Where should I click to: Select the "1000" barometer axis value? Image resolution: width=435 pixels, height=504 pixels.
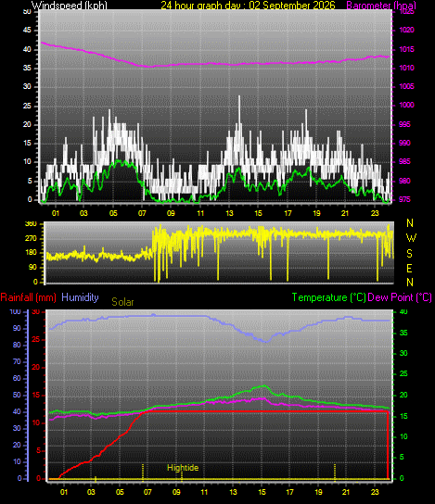click(x=406, y=105)
